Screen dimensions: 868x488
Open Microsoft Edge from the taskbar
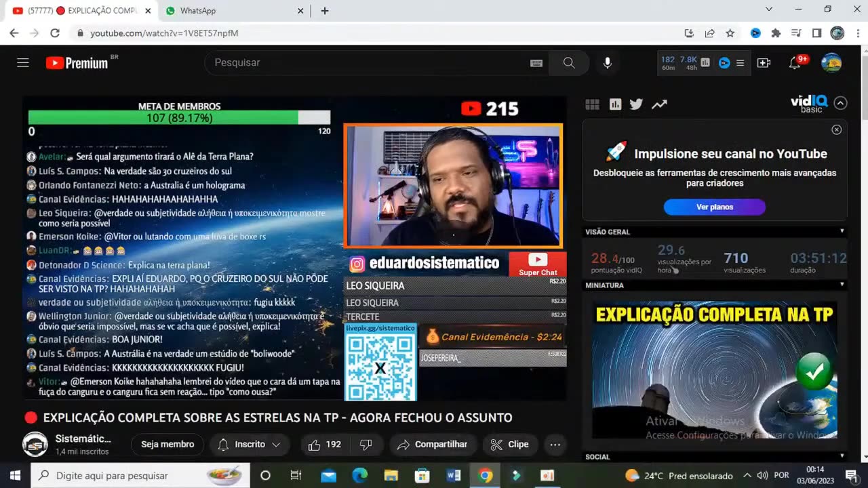point(359,476)
